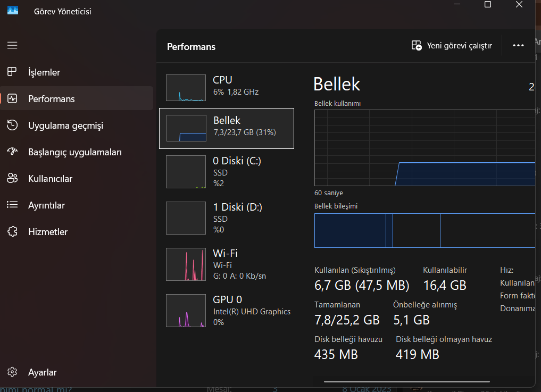Select the Kullanıcılar users icon
This screenshot has height=392, width=541.
(x=12, y=179)
